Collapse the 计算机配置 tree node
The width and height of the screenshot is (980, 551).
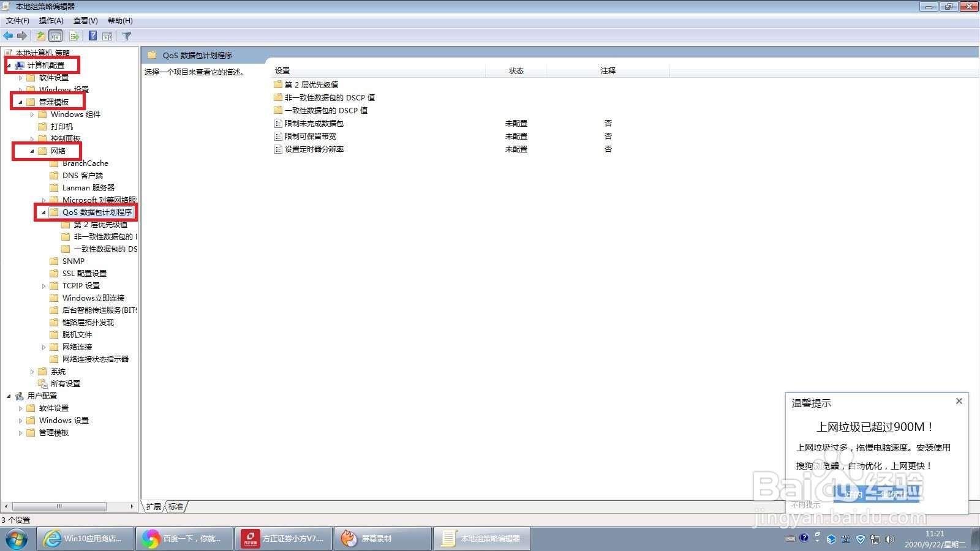coord(9,66)
